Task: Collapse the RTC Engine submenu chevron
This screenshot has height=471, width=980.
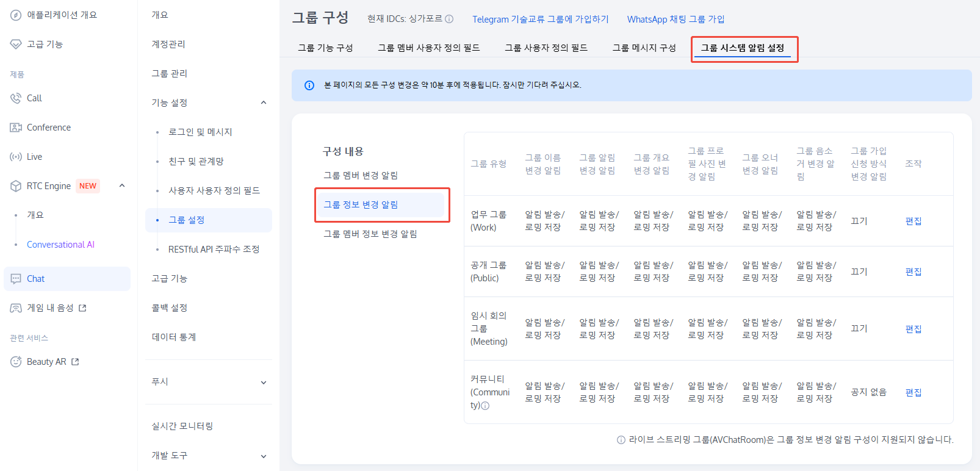Action: 122,185
